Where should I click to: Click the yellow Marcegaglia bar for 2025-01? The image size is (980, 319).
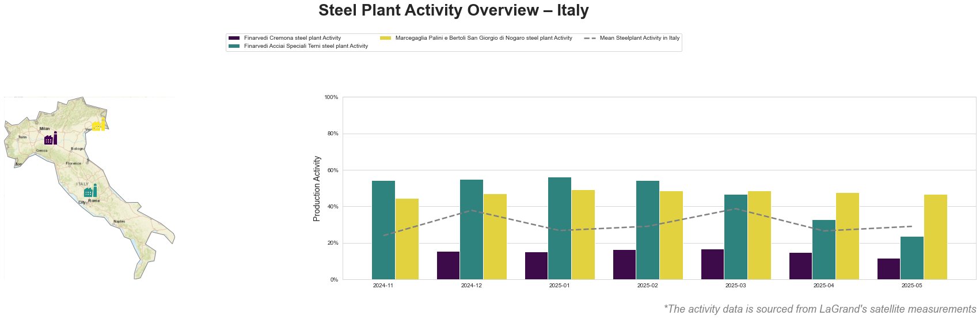click(583, 235)
